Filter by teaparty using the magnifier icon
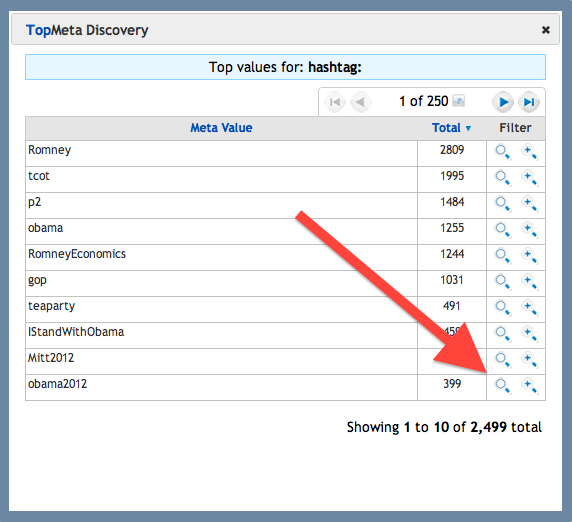The image size is (572, 522). 503,308
